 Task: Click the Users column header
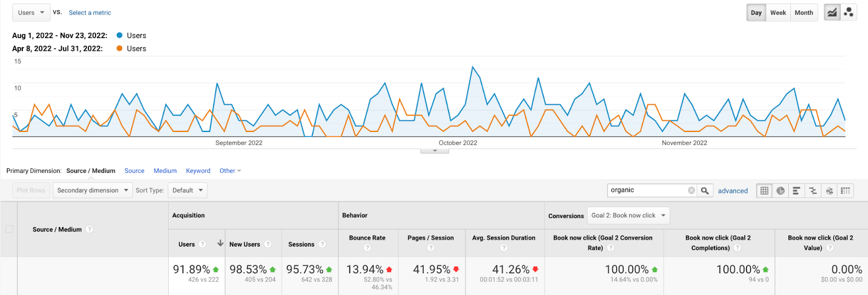pyautogui.click(x=187, y=244)
